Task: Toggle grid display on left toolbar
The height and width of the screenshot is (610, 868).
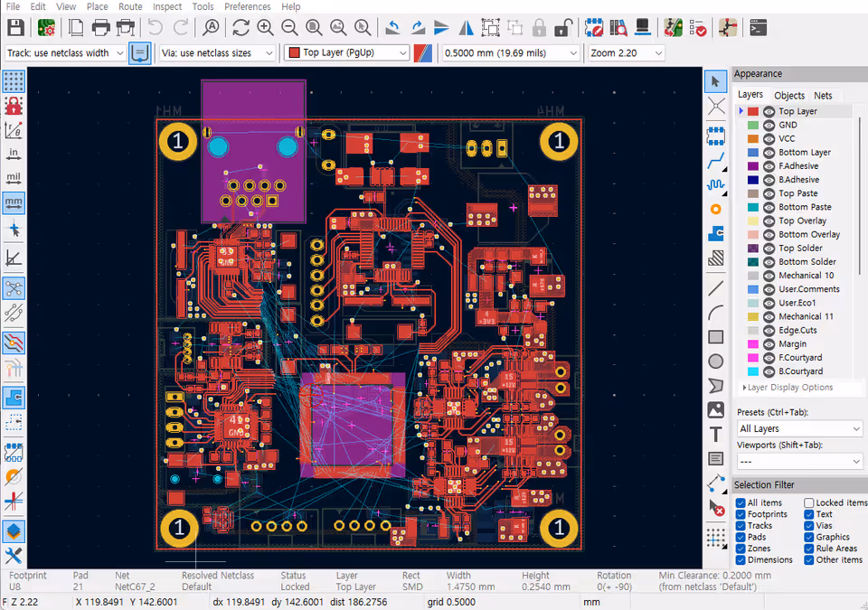Action: (14, 81)
